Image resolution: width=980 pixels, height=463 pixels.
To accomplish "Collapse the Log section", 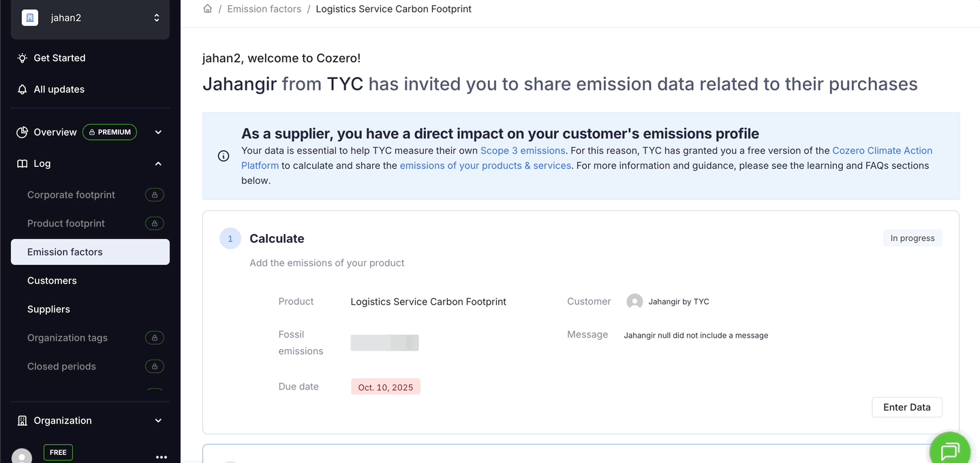I will click(158, 163).
